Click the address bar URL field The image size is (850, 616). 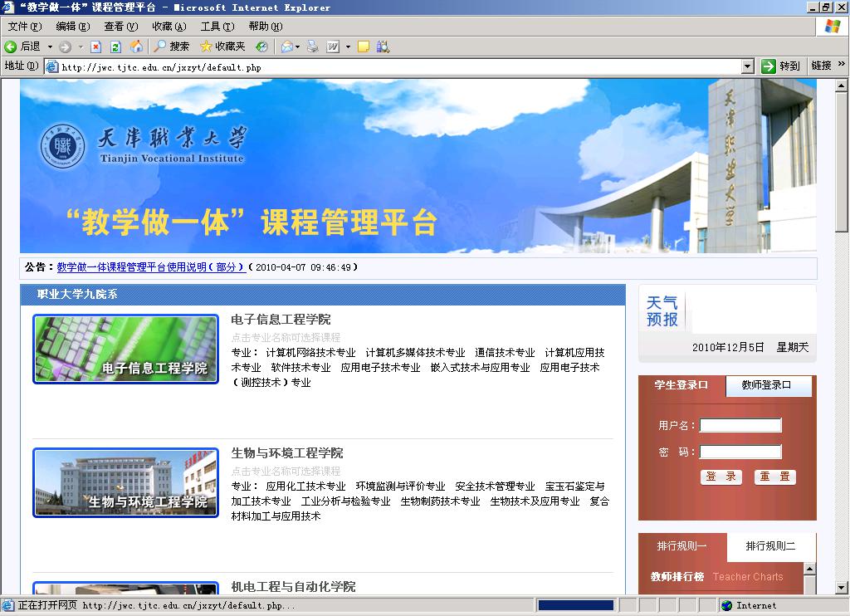(401, 66)
